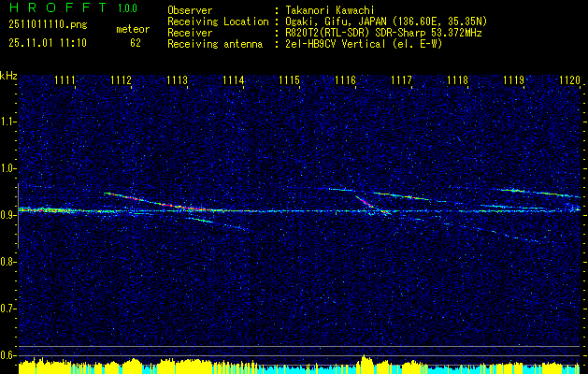Select the file name 2511011110.png
This screenshot has height=374, width=588.
coord(48,25)
